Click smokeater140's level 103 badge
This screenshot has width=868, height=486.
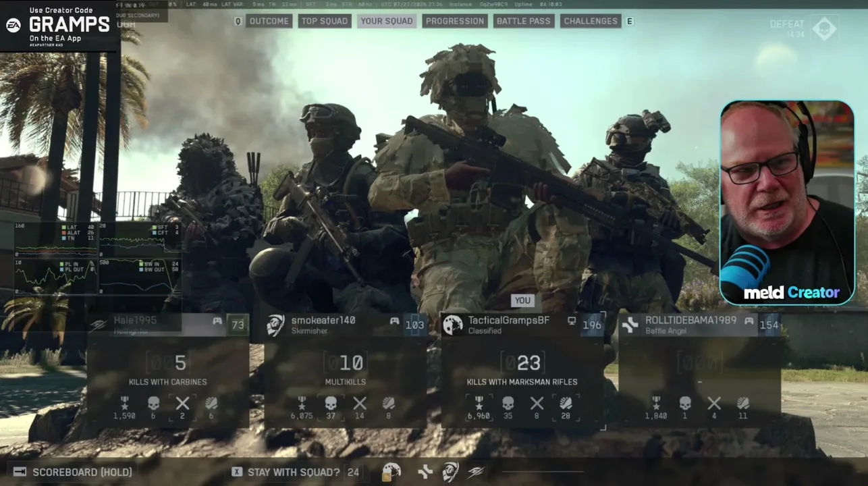point(414,325)
